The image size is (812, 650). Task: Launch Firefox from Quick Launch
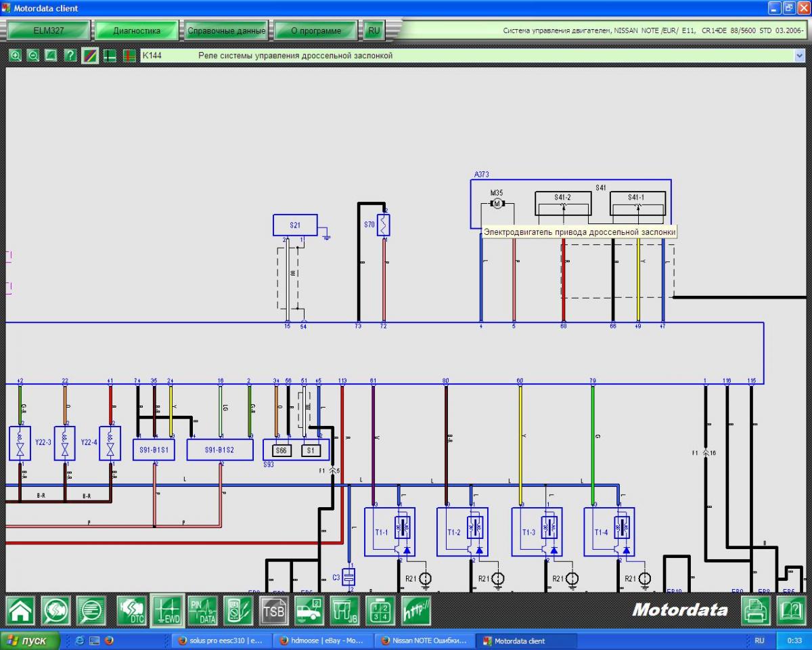coord(109,641)
